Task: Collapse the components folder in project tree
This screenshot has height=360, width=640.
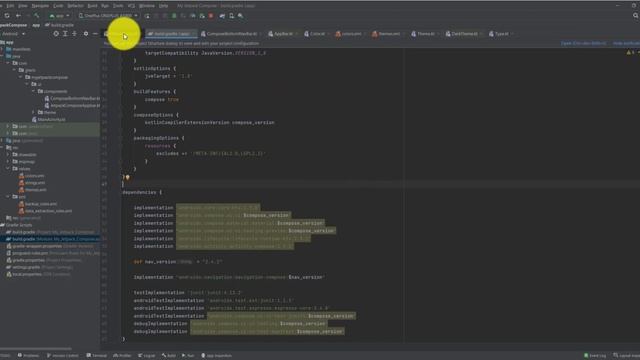Action: 34,91
